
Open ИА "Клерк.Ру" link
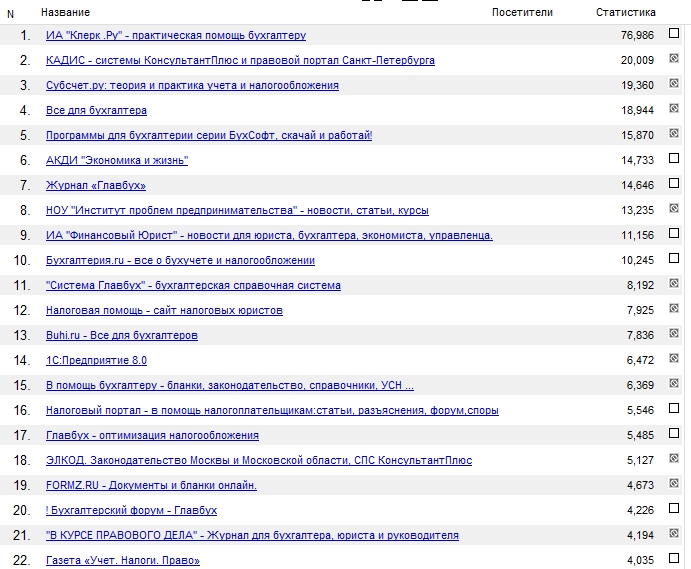coord(176,35)
